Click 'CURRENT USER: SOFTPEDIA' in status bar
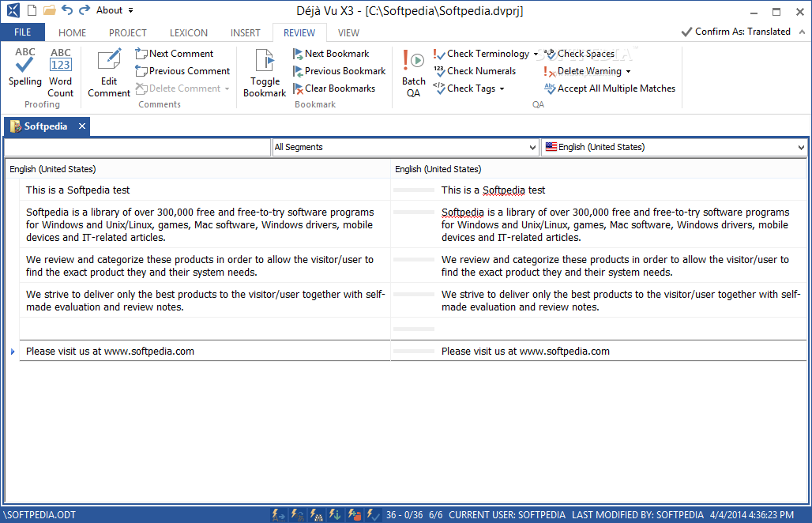The image size is (812, 523). point(507,515)
